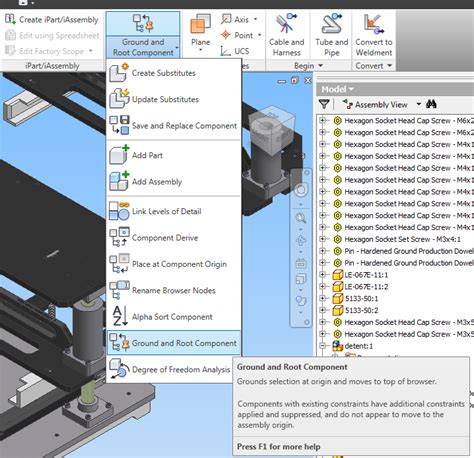Choose Update Substitutes menu entry
474x458 pixels.
tap(173, 99)
